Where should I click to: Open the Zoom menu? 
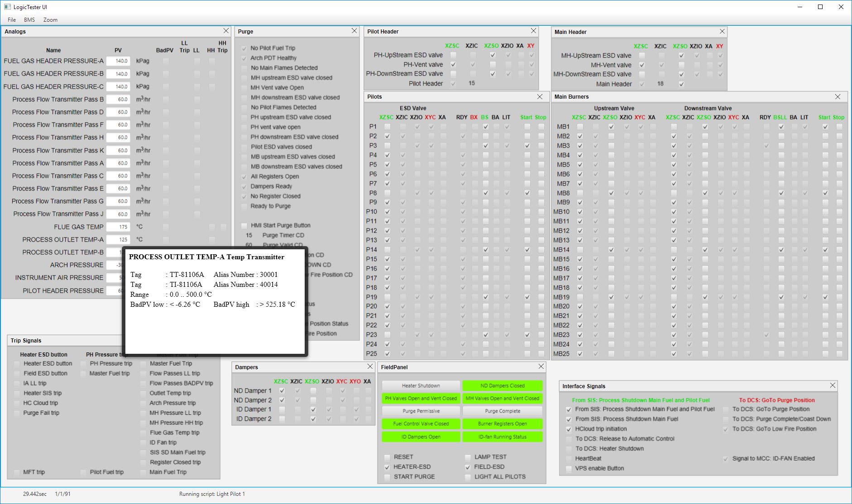50,20
